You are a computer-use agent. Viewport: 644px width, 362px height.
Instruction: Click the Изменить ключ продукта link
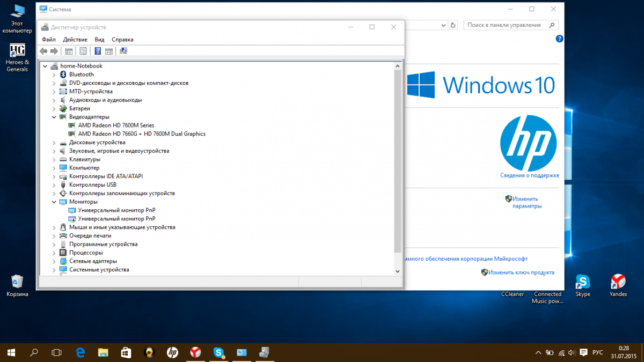click(x=521, y=272)
